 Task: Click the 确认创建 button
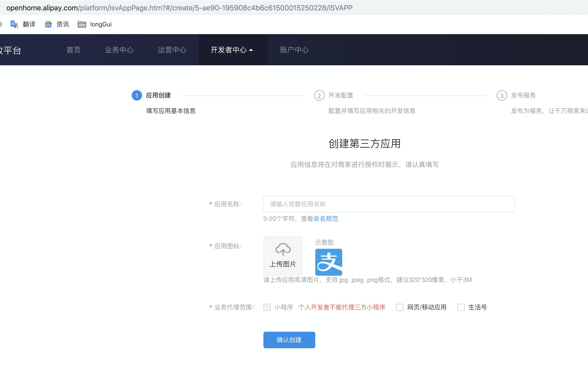289,340
